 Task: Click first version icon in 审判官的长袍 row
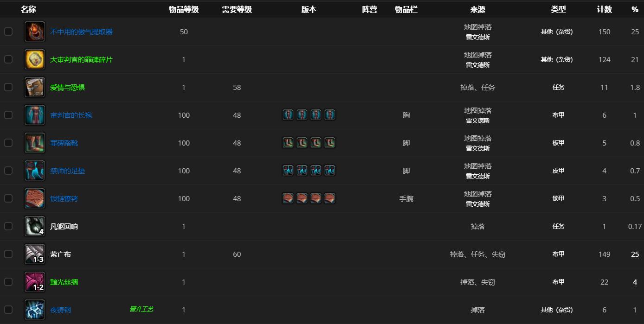(x=288, y=115)
